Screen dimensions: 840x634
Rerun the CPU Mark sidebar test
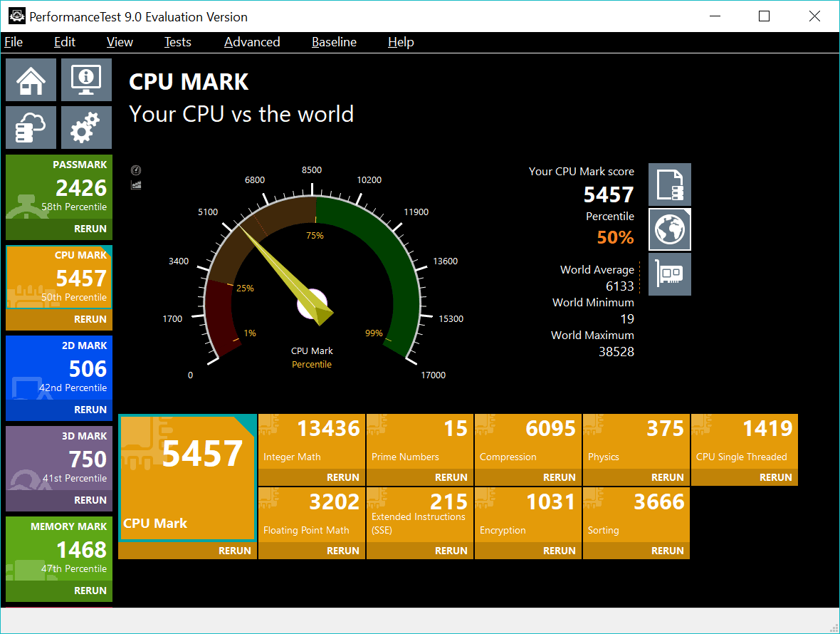tap(59, 319)
